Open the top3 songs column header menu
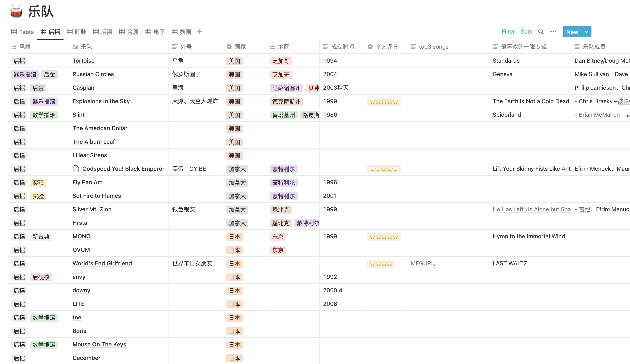 point(433,47)
